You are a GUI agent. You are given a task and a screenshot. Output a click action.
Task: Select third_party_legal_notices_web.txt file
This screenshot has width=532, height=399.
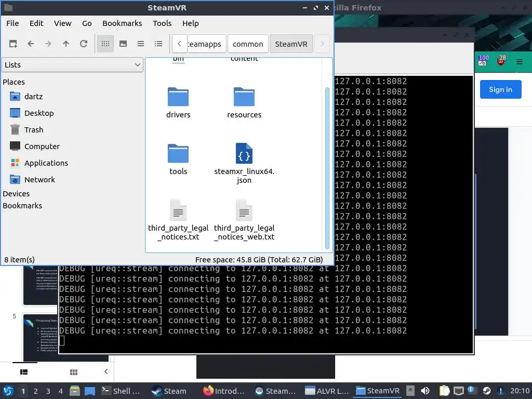(x=244, y=220)
